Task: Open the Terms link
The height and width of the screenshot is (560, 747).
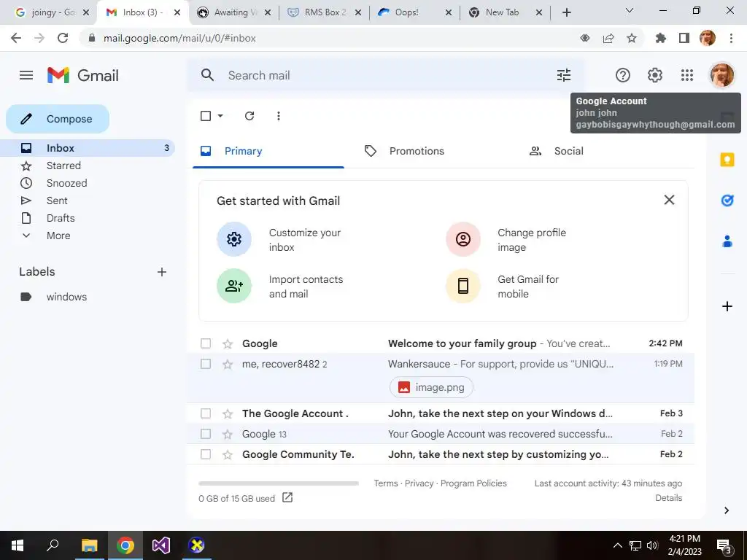Action: 385,483
